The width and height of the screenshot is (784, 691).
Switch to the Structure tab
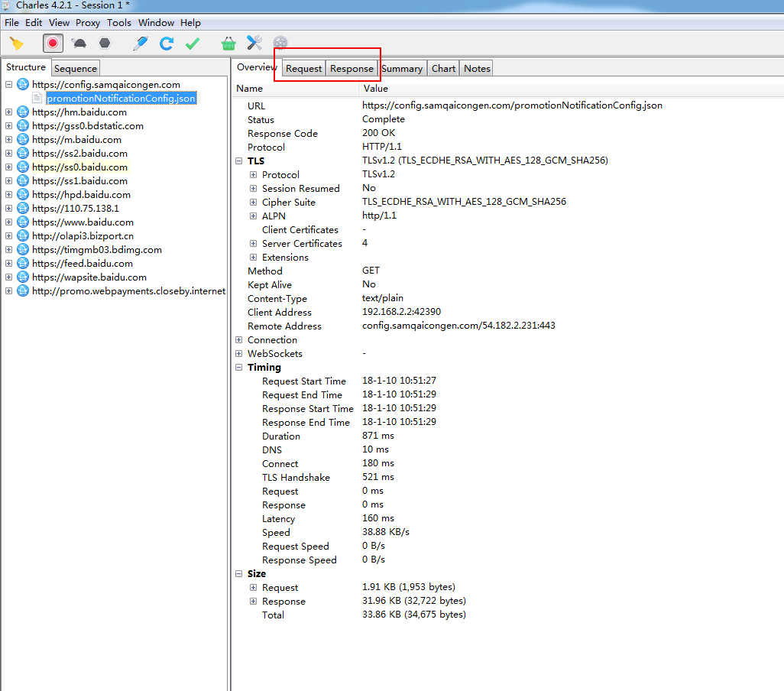click(26, 67)
